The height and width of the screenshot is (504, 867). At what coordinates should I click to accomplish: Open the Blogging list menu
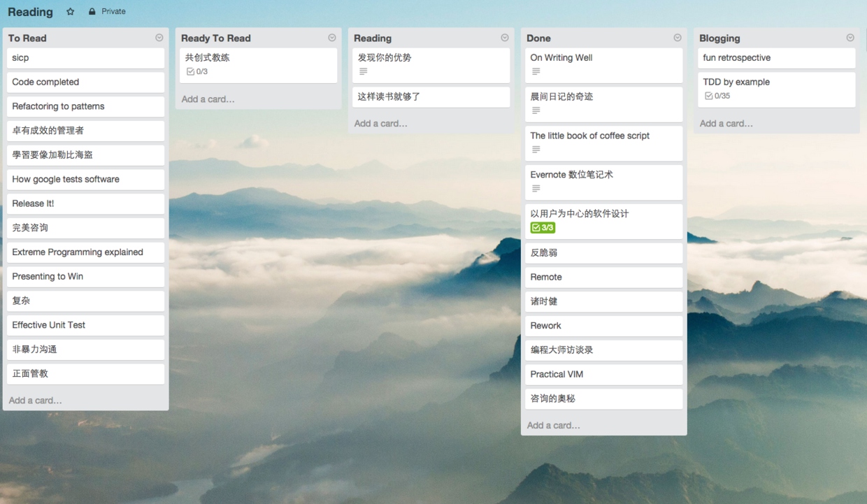coord(850,38)
